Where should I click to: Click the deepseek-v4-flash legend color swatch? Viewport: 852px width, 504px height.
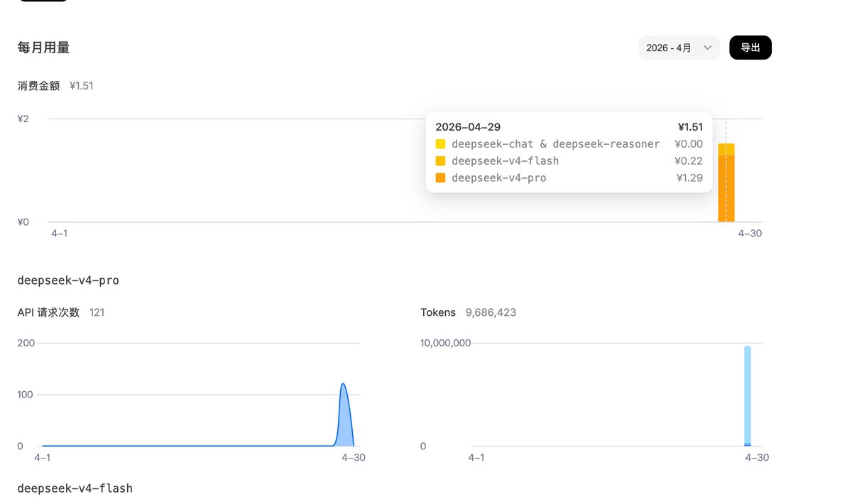pos(440,161)
